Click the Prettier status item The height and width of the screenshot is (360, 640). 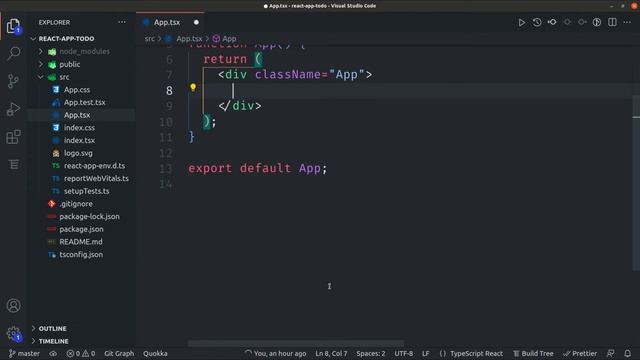point(580,353)
